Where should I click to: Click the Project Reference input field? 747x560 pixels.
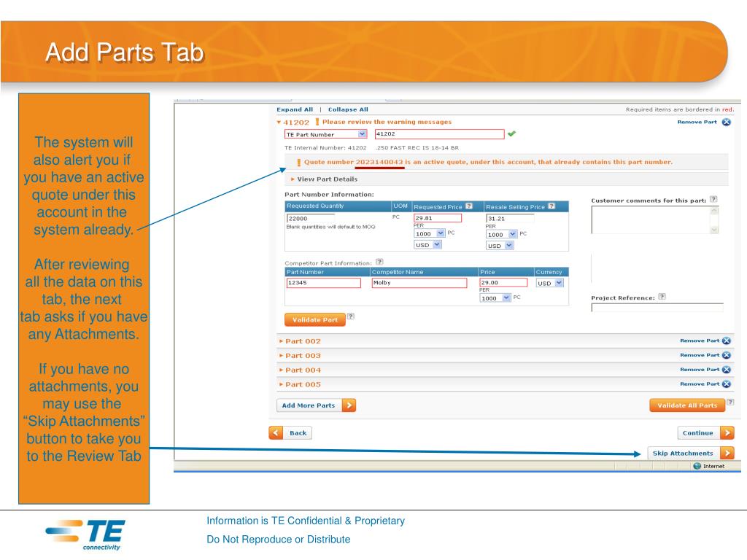(x=657, y=308)
